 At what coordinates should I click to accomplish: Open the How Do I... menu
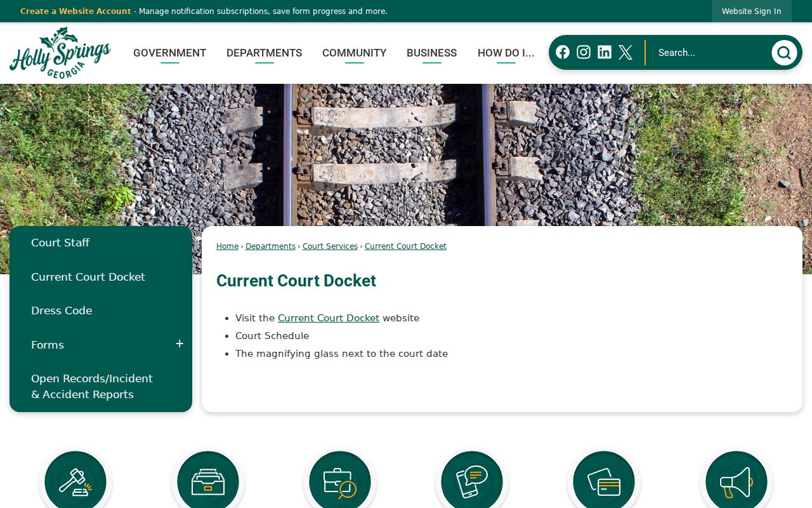coord(506,53)
